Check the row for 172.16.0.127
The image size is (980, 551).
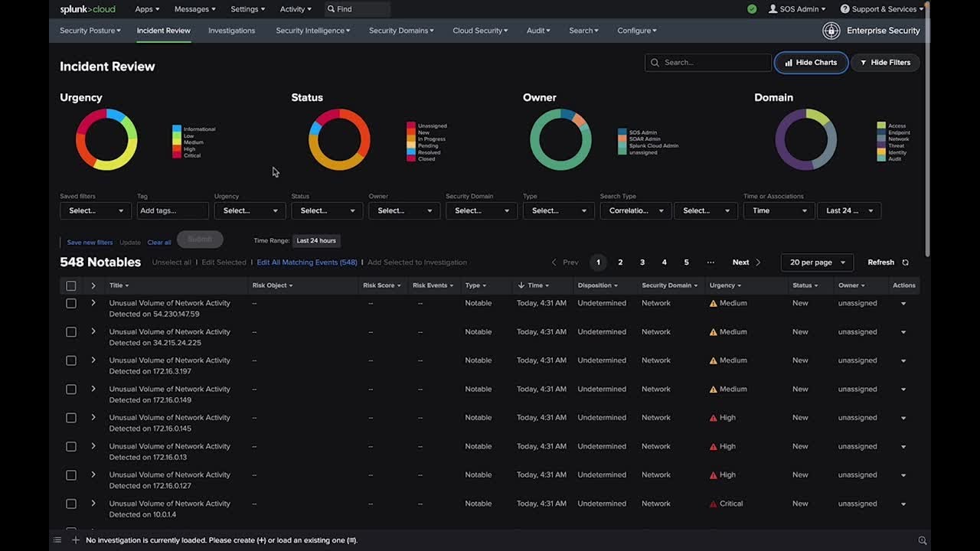pyautogui.click(x=71, y=475)
